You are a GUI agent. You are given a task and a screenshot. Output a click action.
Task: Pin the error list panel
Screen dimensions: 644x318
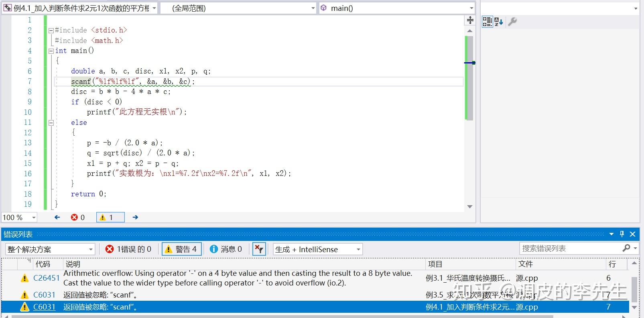pyautogui.click(x=622, y=234)
